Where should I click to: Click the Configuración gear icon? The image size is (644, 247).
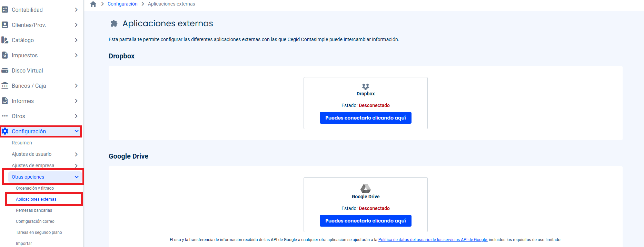click(5, 131)
